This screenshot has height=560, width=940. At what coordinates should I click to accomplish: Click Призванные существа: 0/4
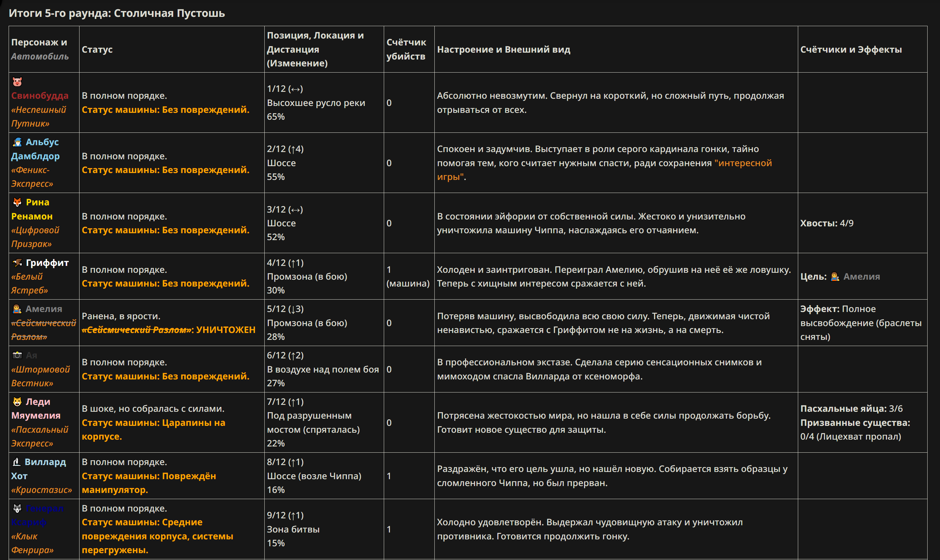[x=855, y=429]
